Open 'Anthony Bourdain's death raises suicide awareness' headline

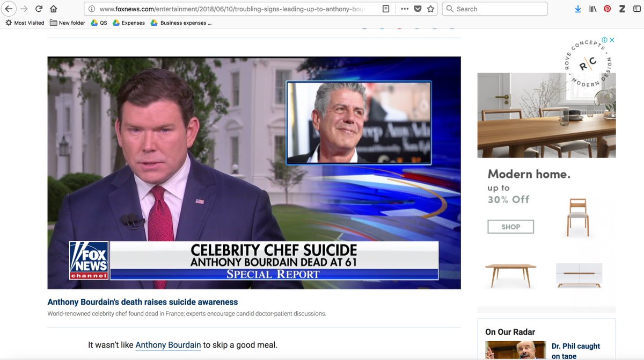click(143, 302)
